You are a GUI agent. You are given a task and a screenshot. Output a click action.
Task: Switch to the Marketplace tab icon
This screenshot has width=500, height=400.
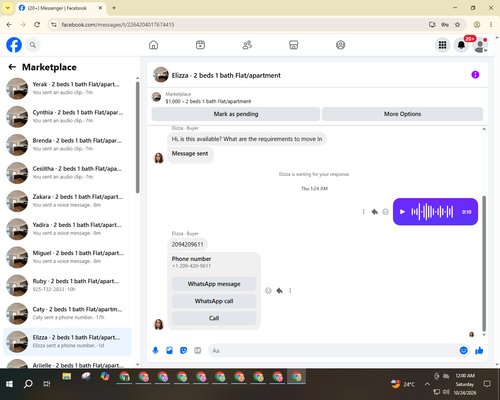point(293,45)
